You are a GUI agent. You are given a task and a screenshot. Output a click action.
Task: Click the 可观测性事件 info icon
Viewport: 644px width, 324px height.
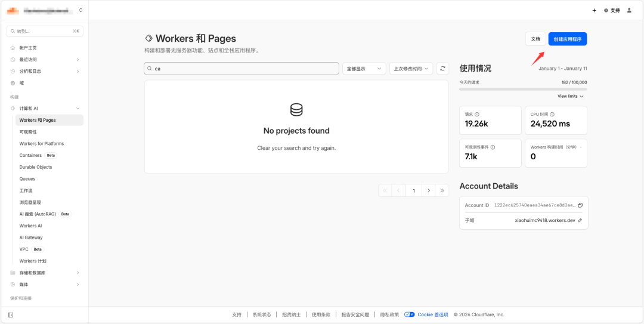(493, 147)
